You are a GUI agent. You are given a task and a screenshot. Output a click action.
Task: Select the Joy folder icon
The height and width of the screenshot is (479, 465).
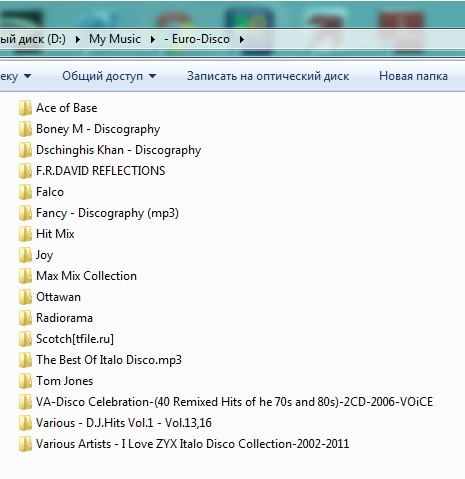tap(25, 255)
